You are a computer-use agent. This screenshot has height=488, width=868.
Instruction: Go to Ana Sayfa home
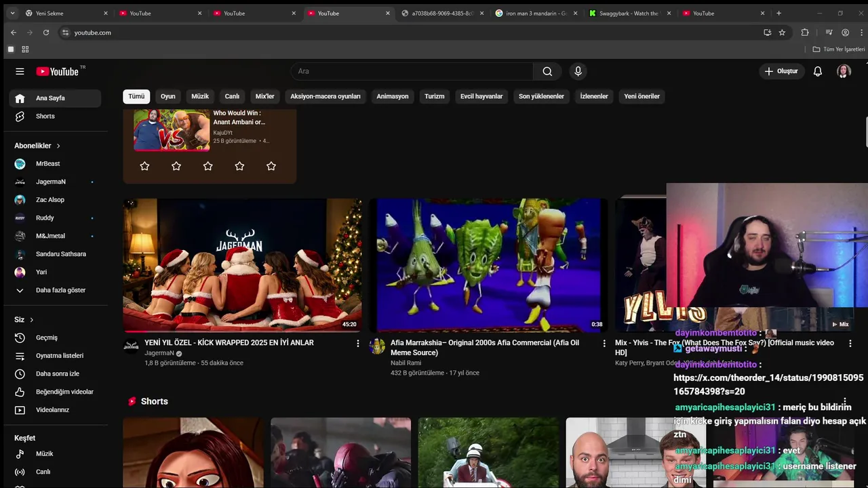pos(55,98)
